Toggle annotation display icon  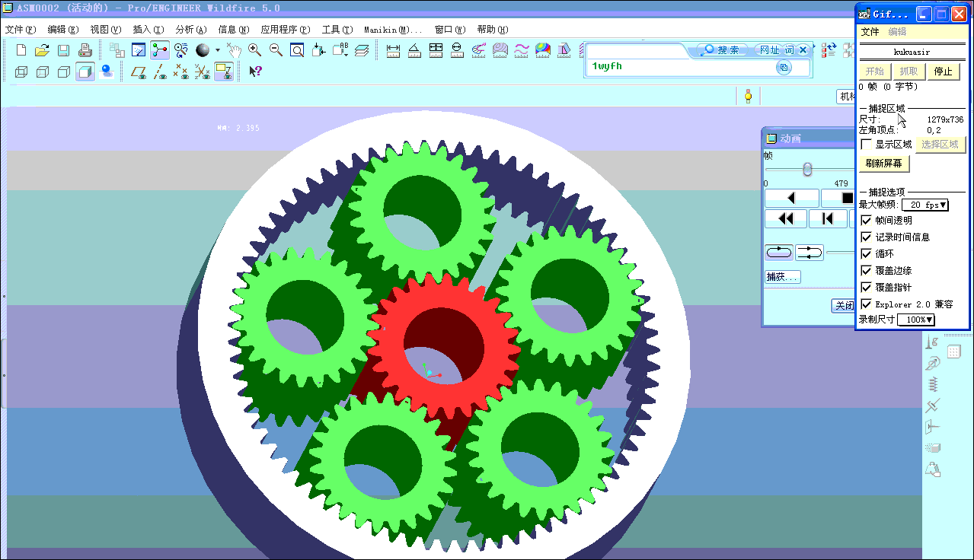point(224,72)
